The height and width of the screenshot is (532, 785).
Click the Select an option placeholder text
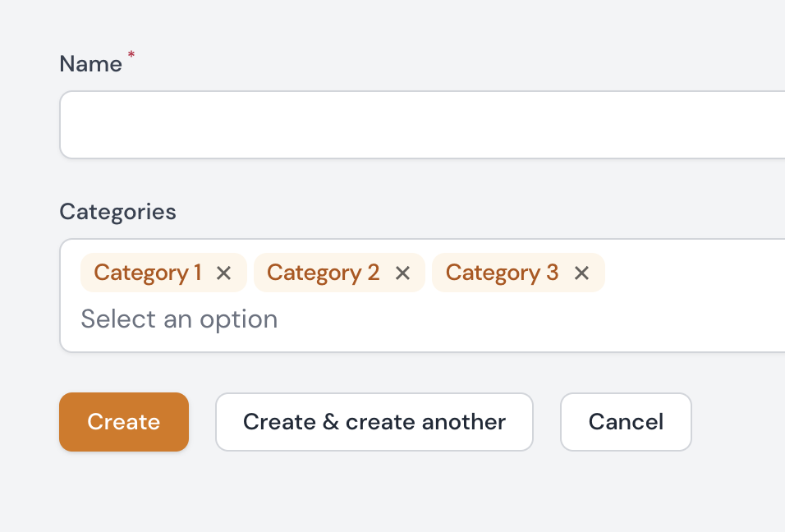pyautogui.click(x=179, y=319)
